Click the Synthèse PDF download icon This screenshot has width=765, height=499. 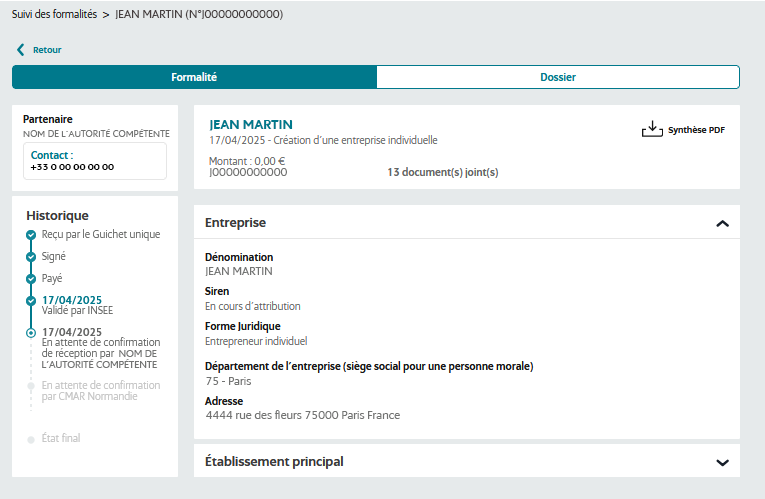coord(652,129)
